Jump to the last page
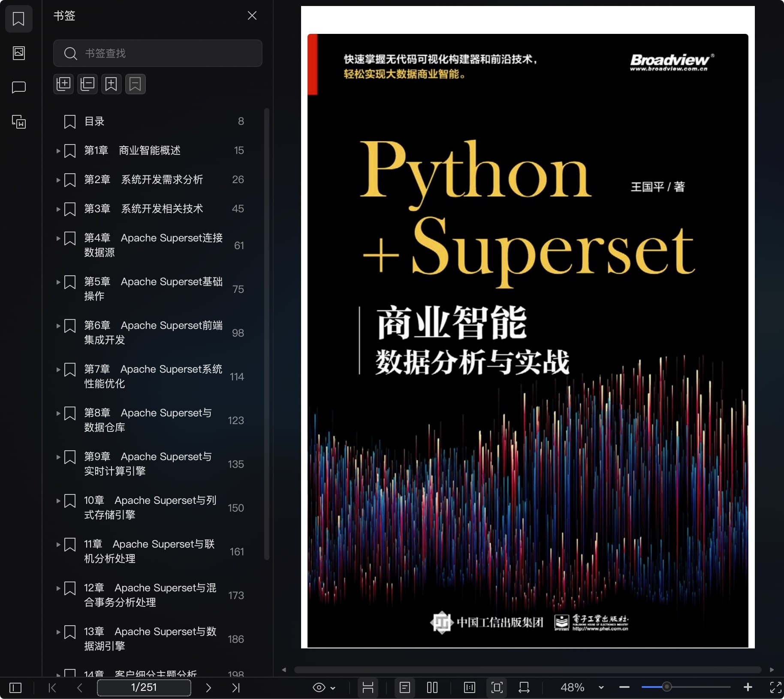Screen dimensions: 784x699 (236, 688)
